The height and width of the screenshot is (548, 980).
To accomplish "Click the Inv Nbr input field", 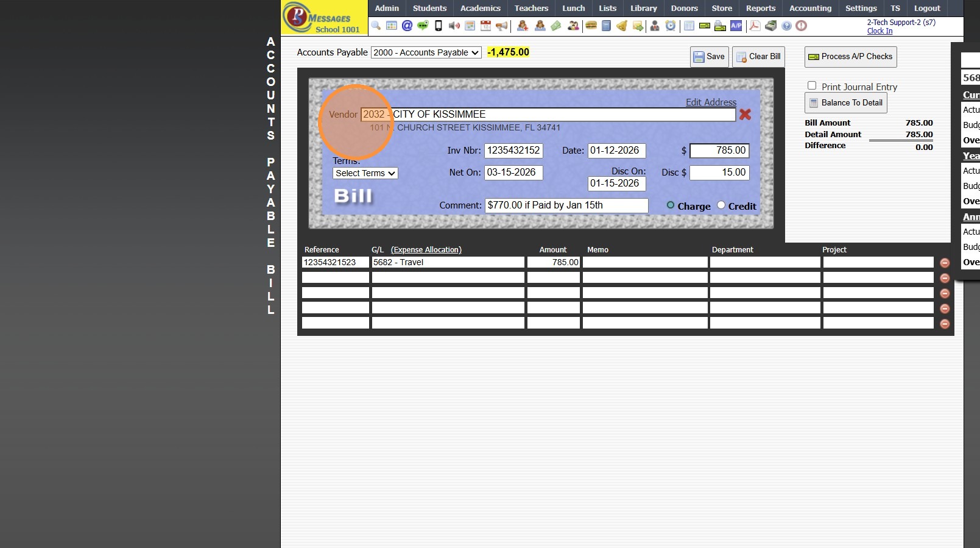I will 513,151.
